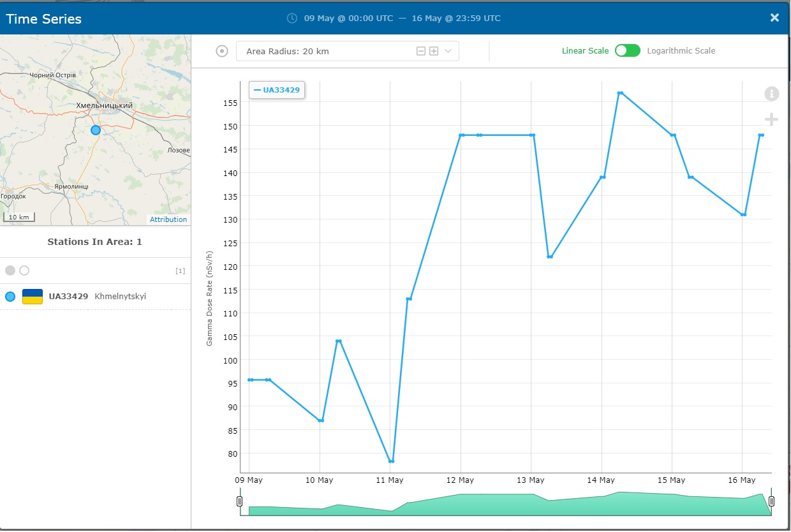Toggle the UA33429 station blue circle

tap(10, 297)
